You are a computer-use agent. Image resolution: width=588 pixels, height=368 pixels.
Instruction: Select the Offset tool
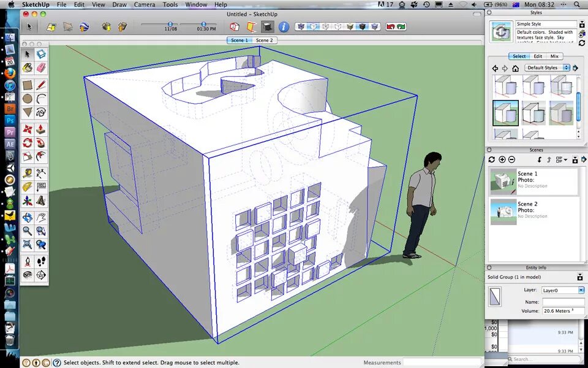pyautogui.click(x=41, y=156)
